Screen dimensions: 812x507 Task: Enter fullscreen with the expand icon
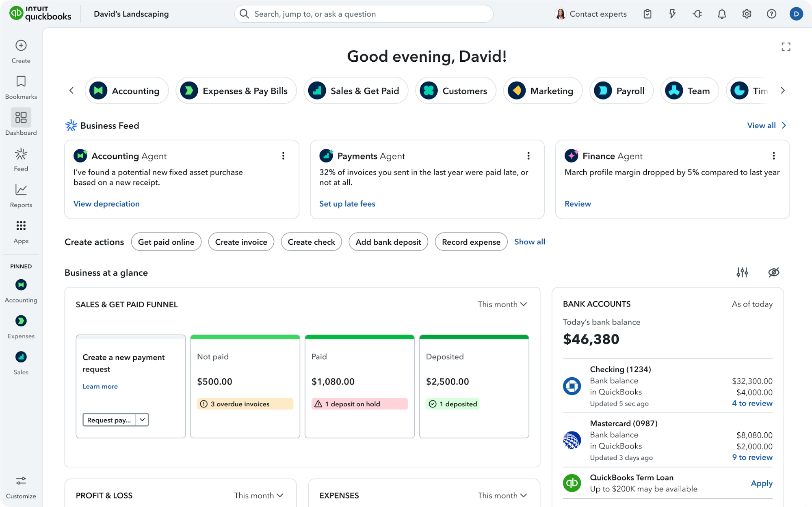click(786, 47)
